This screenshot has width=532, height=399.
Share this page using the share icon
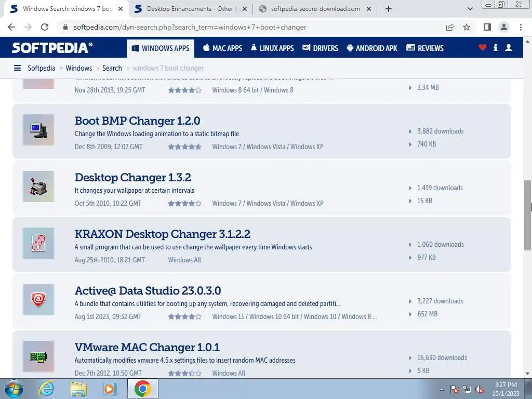(450, 27)
